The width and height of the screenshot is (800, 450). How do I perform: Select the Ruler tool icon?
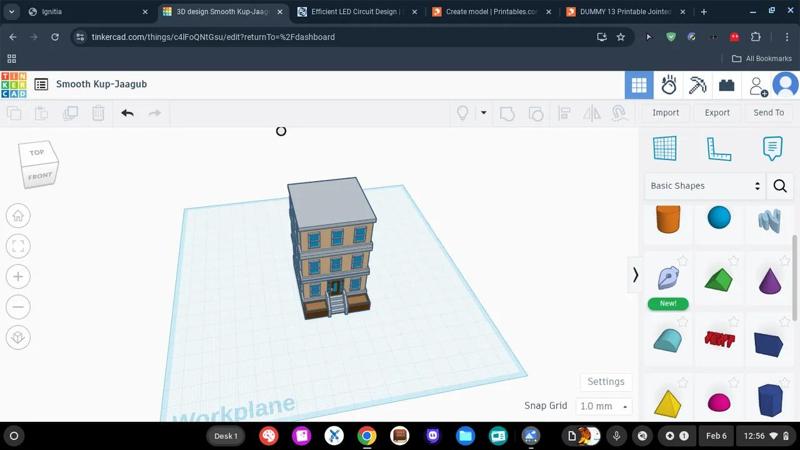point(718,149)
